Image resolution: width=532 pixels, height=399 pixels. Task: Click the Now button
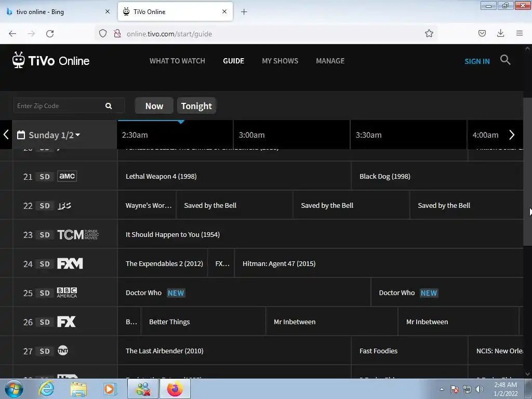pyautogui.click(x=154, y=106)
